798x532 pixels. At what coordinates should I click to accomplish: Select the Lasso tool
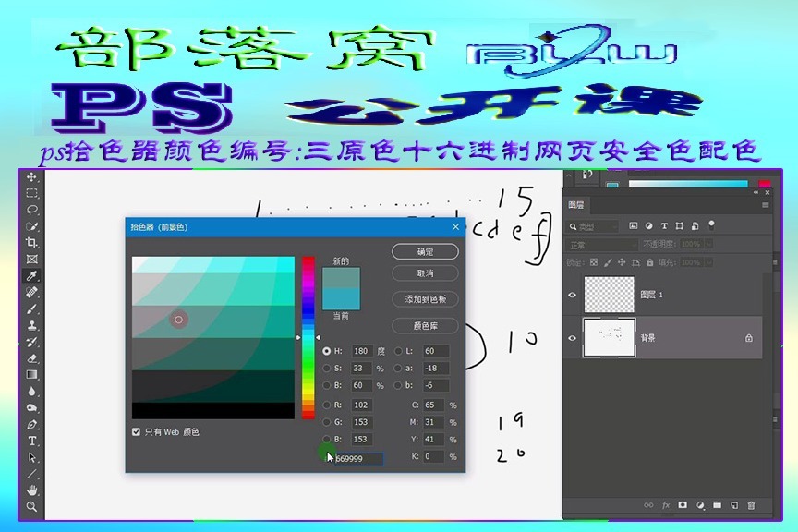[x=31, y=210]
